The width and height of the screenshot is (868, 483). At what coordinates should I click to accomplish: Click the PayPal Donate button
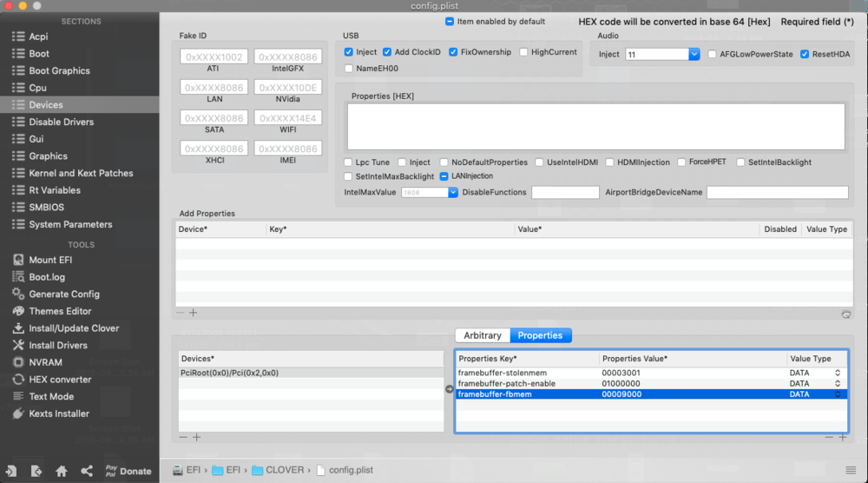click(127, 471)
